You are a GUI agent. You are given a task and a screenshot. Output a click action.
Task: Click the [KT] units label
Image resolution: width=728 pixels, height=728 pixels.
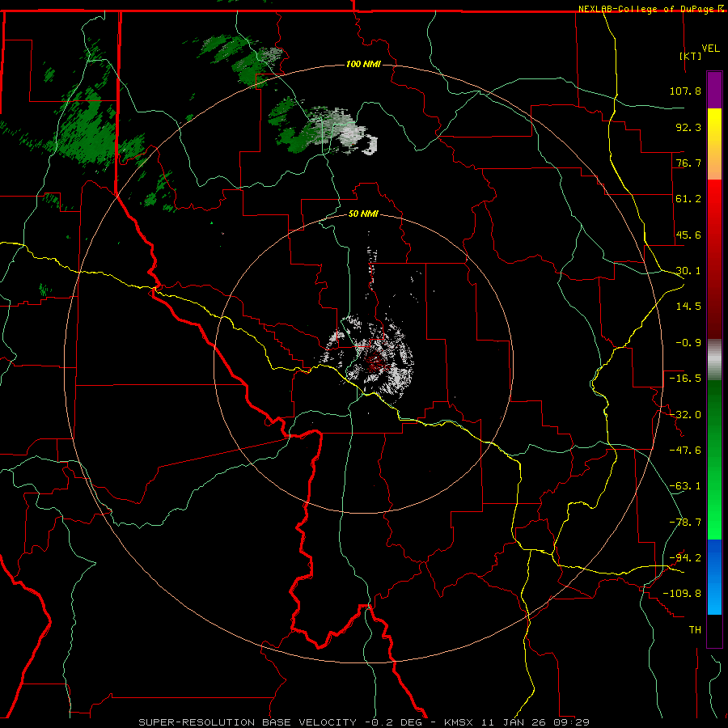pyautogui.click(x=691, y=56)
